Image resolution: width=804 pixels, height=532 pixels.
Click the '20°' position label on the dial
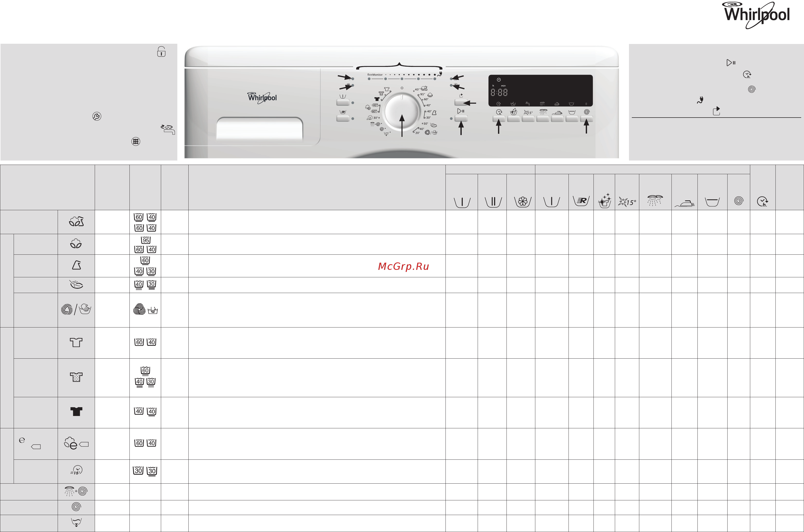(x=417, y=133)
